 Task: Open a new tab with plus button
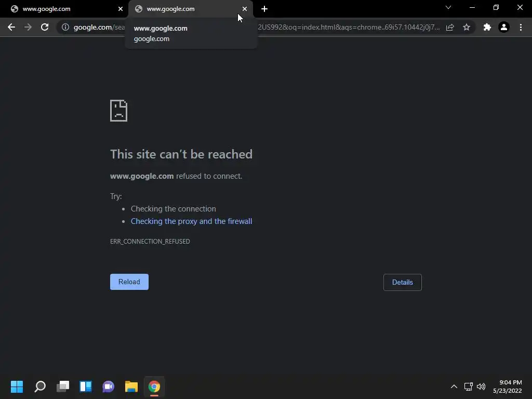[264, 9]
